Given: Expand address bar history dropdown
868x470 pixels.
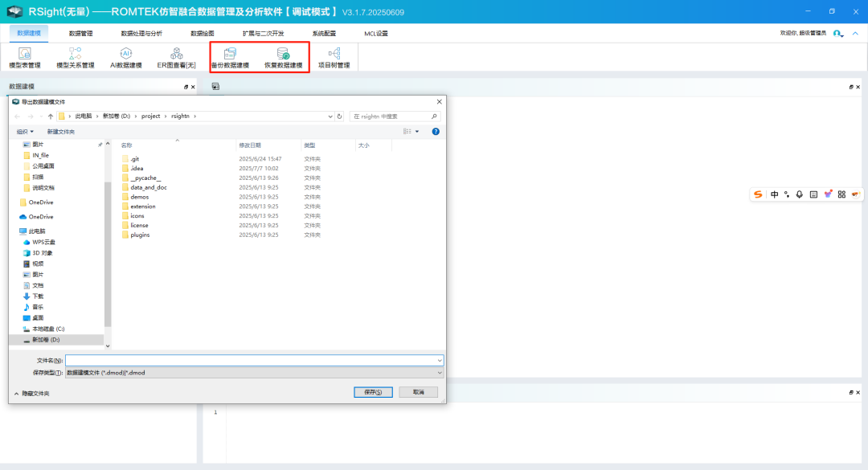Looking at the screenshot, I should [330, 116].
